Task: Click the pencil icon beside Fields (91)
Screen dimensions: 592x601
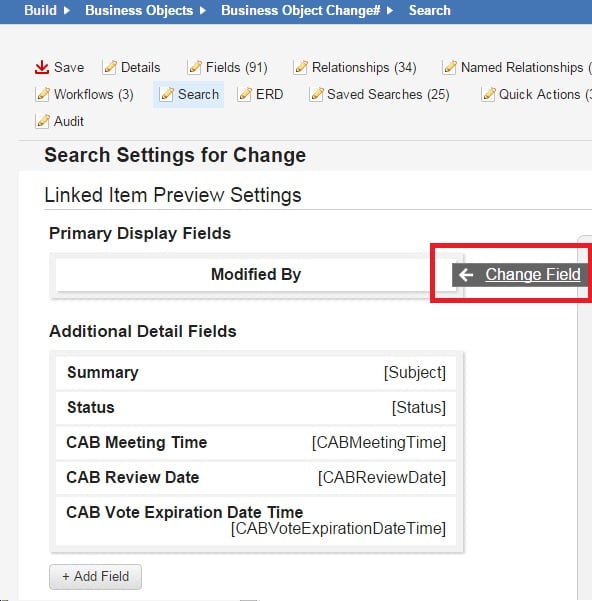Action: click(195, 67)
